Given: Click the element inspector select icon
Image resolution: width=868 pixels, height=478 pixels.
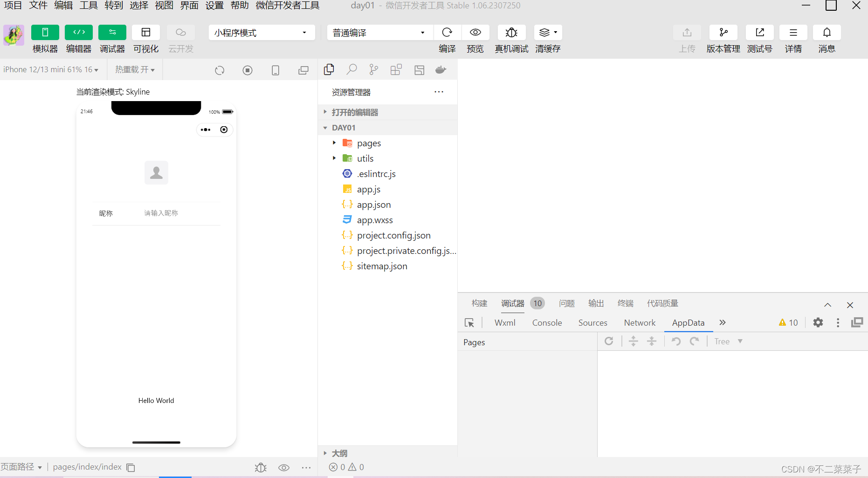Looking at the screenshot, I should pos(469,323).
